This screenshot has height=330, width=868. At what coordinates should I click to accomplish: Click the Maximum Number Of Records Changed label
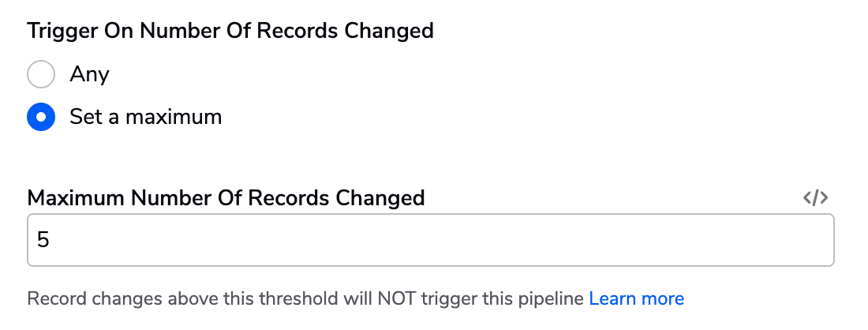coord(226,198)
